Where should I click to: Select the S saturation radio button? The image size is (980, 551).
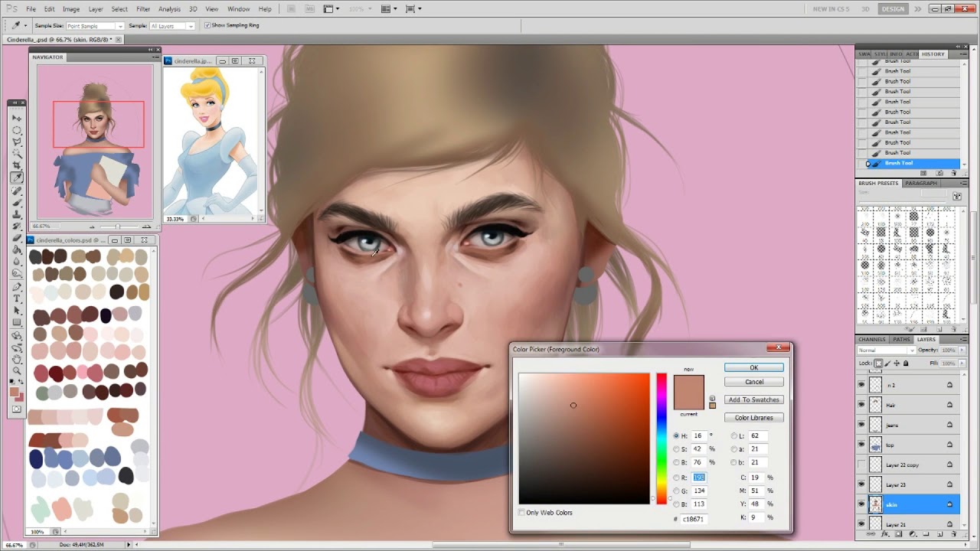click(x=676, y=449)
